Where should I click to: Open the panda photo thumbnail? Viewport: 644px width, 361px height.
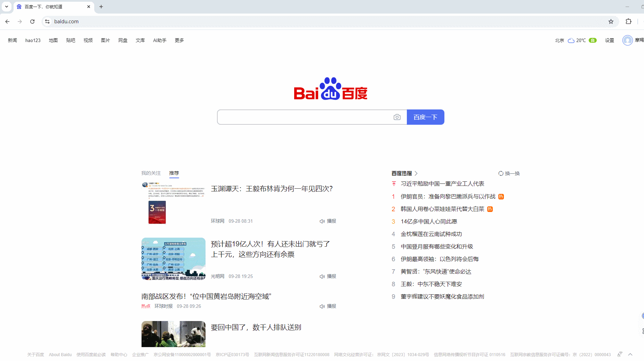tap(174, 334)
